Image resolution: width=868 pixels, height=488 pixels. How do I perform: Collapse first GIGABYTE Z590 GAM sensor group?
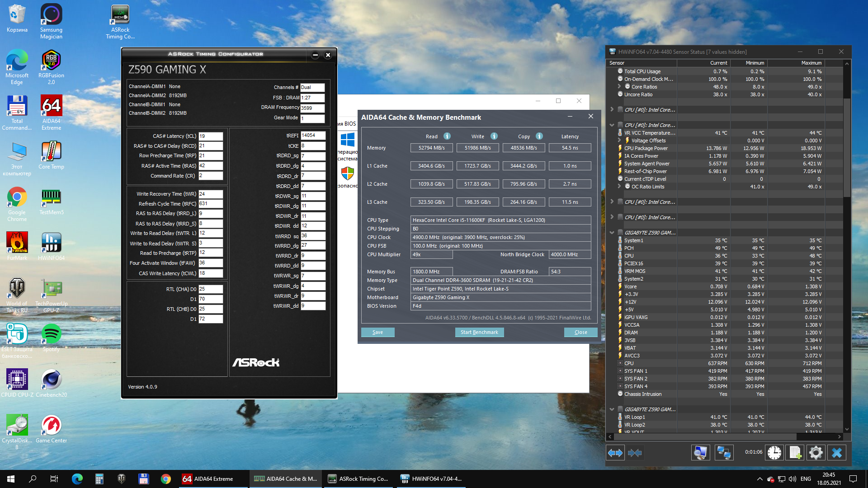tap(612, 233)
